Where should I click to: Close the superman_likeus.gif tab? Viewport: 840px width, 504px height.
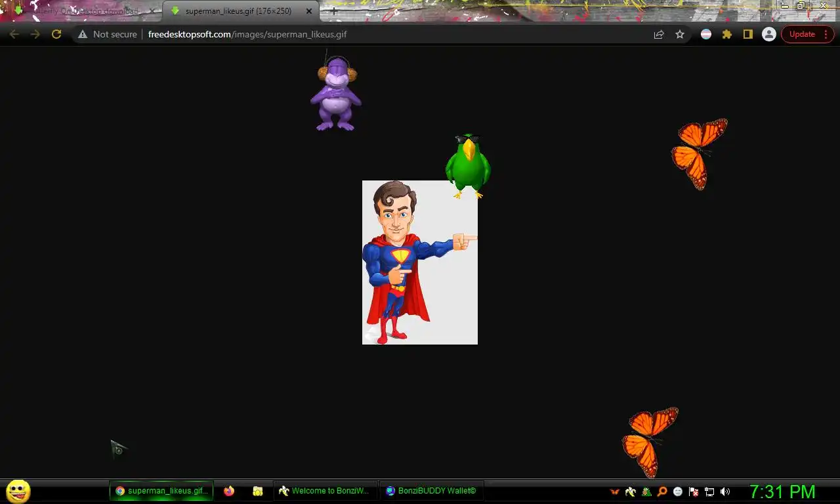(309, 11)
